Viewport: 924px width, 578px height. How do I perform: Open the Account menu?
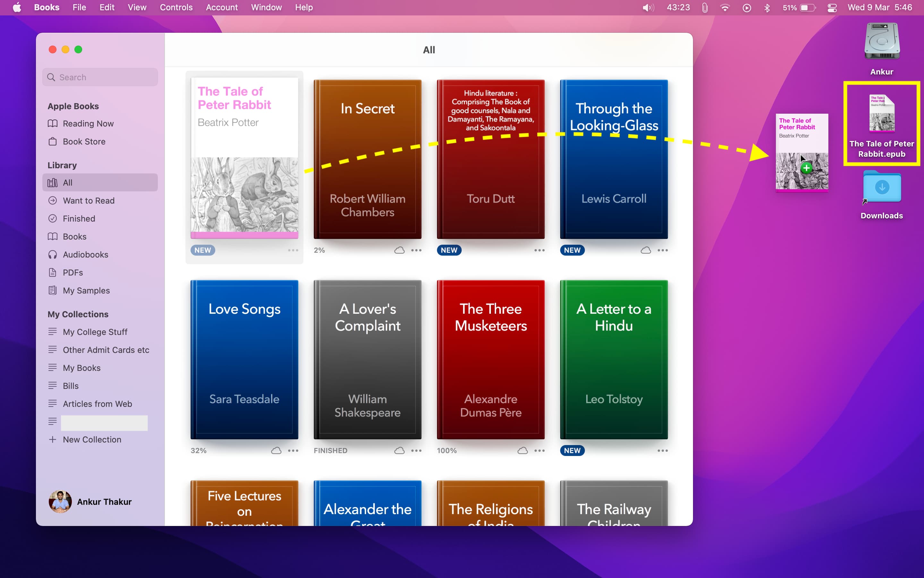(222, 7)
